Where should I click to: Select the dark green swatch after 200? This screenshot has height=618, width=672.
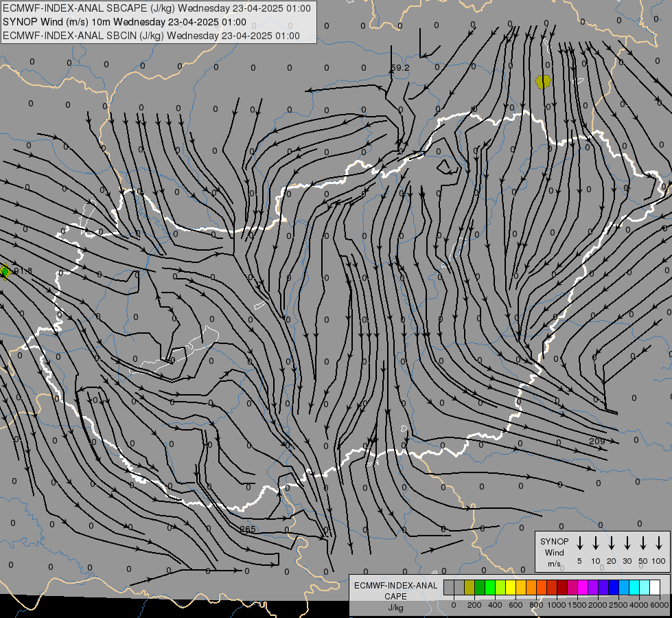tap(480, 587)
